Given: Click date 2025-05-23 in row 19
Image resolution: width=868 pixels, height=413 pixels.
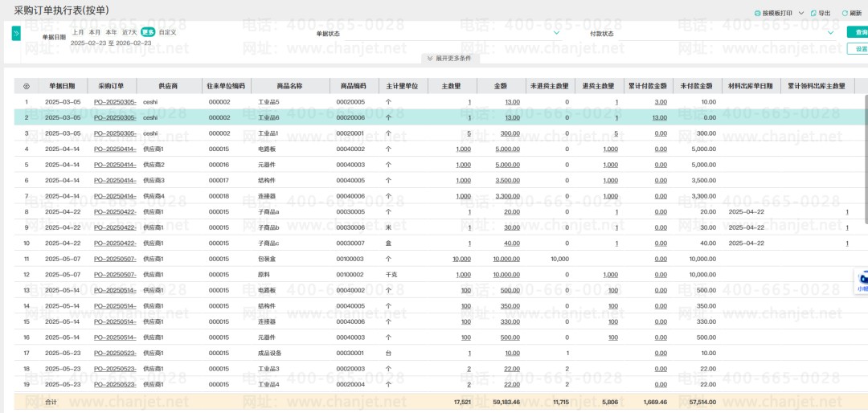Looking at the screenshot, I should [x=63, y=385].
